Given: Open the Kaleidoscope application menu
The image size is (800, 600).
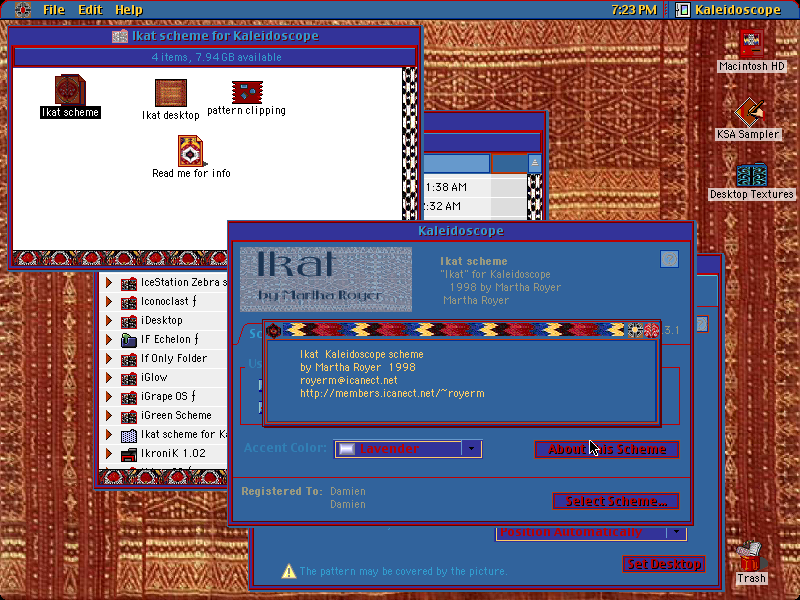Looking at the screenshot, I should (x=729, y=10).
